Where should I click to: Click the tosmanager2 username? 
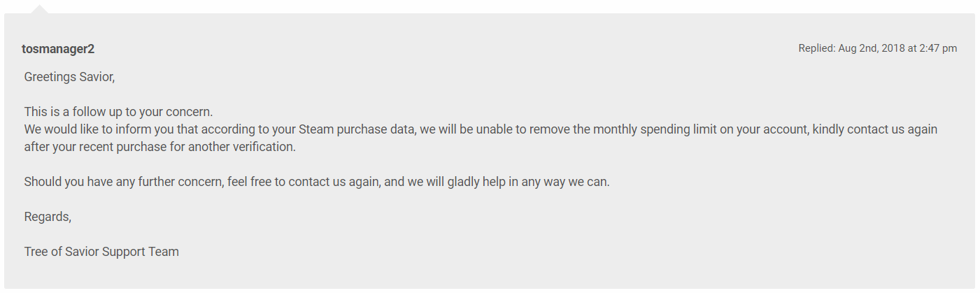point(58,49)
